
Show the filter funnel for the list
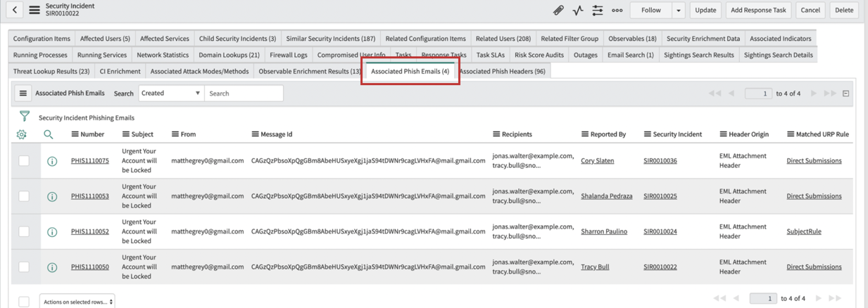[25, 117]
